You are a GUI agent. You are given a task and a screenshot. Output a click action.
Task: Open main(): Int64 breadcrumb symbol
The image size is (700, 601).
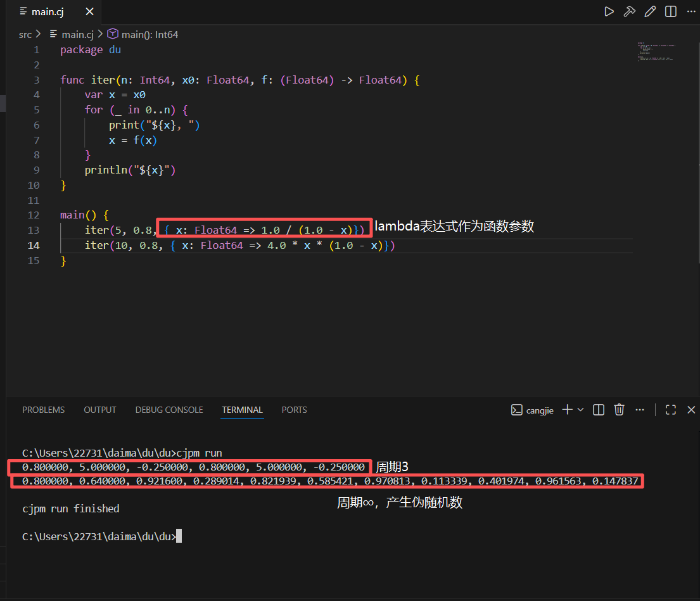tap(150, 34)
